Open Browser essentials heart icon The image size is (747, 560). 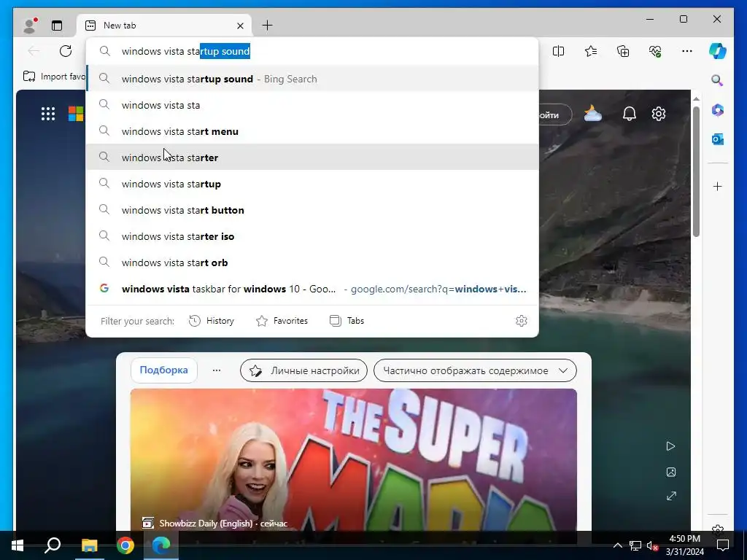(655, 51)
